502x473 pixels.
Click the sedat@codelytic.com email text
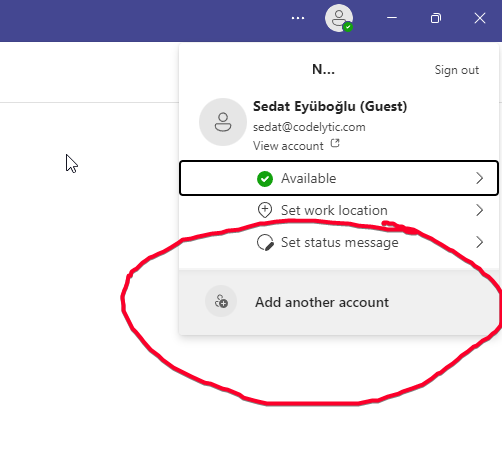pyautogui.click(x=309, y=127)
